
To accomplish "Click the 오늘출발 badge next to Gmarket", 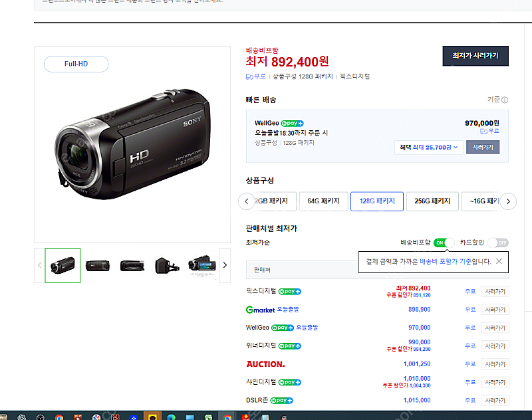I will tap(288, 310).
